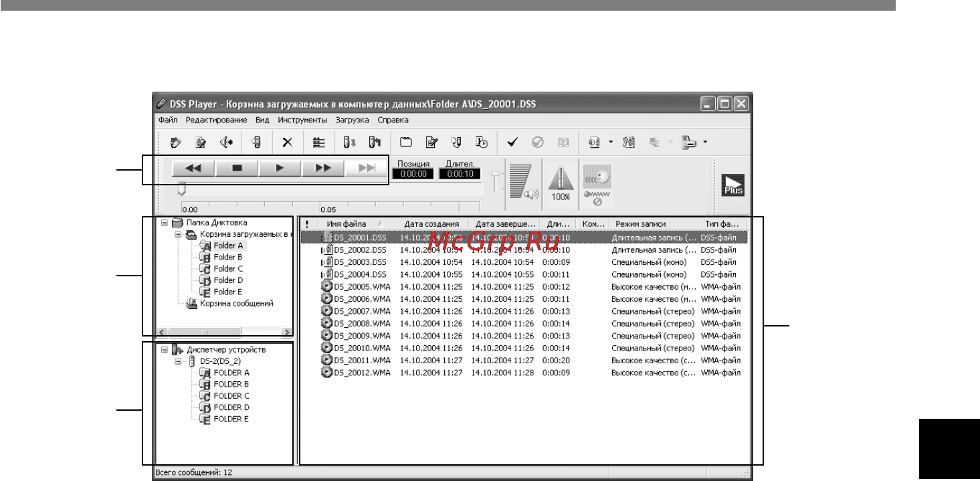Open dropdown arrow next to speaker-document icon

coord(610,142)
